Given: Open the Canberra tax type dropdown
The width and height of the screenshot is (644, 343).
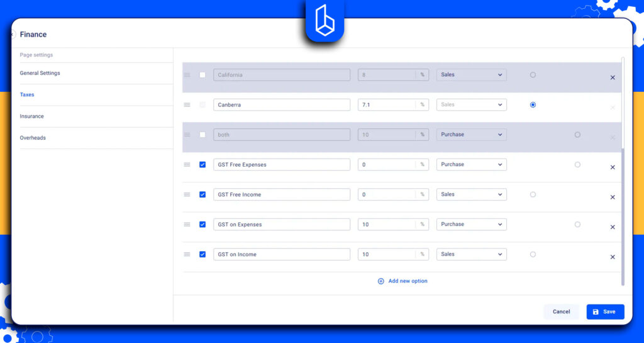Looking at the screenshot, I should coord(472,104).
